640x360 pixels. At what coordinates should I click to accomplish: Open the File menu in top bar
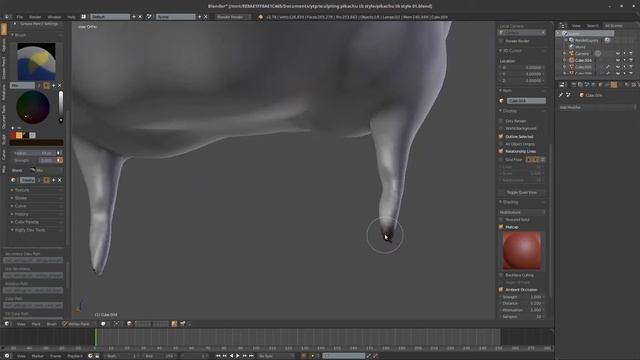(20, 17)
